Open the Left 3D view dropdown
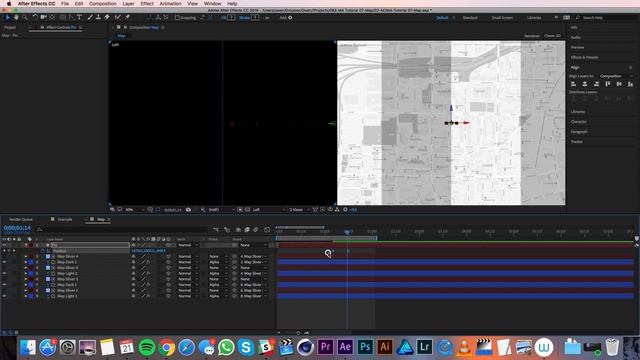 (269, 210)
